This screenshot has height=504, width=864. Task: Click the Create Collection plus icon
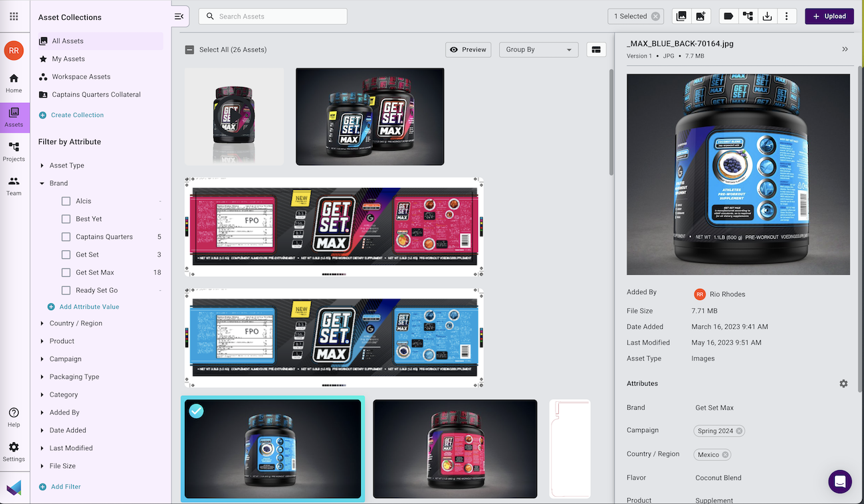pos(43,115)
